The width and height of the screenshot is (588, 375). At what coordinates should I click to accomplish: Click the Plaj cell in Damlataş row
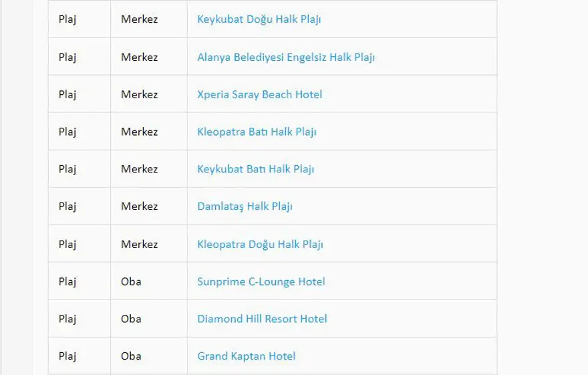tap(67, 207)
